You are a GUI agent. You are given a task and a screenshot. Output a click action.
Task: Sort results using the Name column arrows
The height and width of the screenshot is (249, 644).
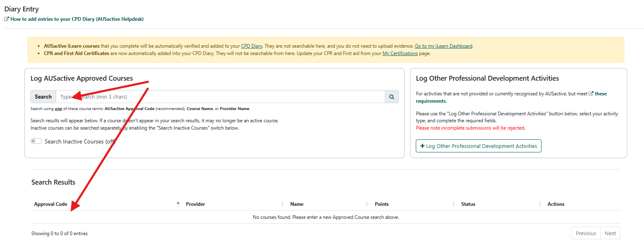pos(367,204)
